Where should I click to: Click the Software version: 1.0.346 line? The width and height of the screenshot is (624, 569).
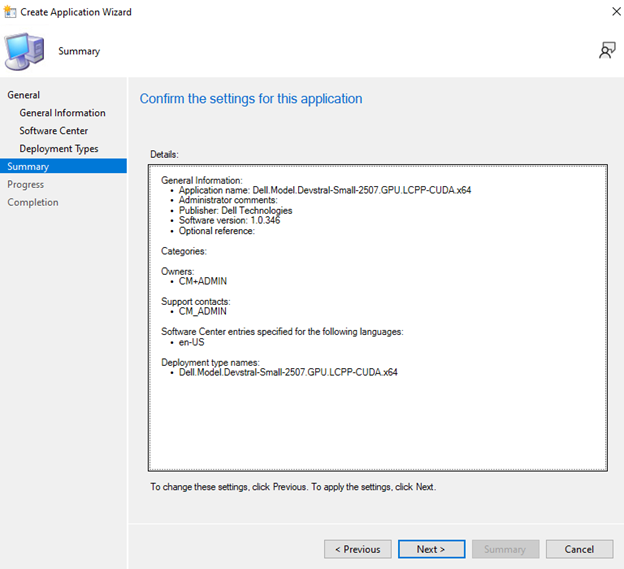[229, 220]
